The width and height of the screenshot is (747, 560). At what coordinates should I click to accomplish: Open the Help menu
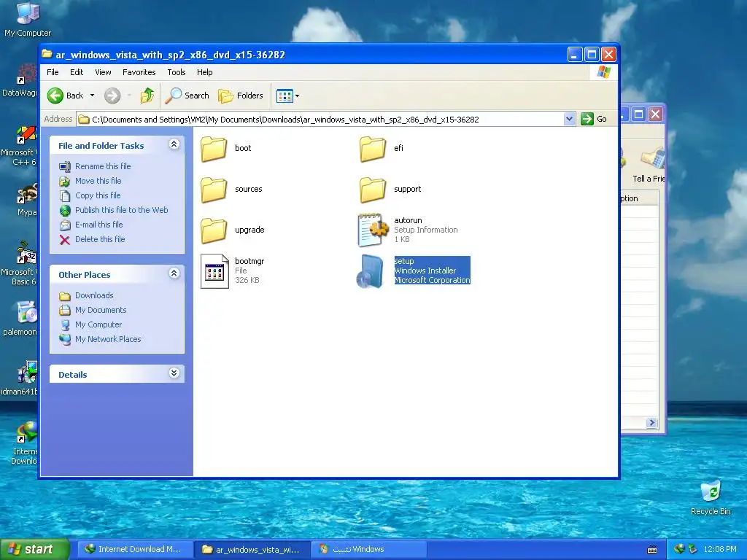[x=205, y=72]
